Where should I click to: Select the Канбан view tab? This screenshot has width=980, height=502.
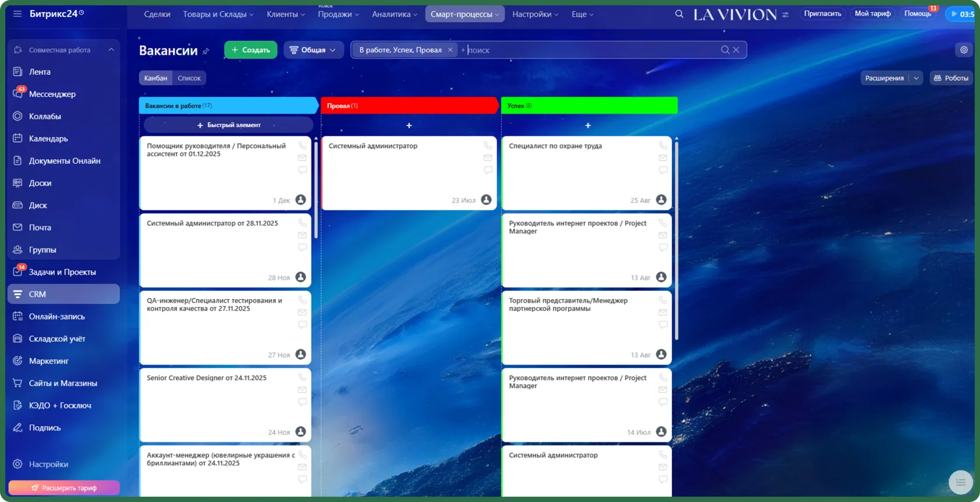[156, 78]
